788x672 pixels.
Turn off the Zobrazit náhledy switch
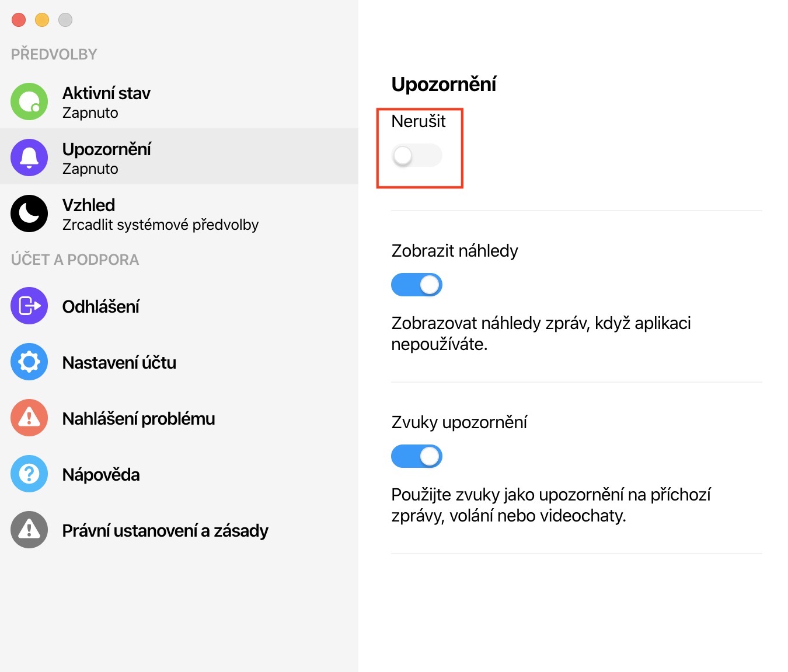tap(416, 285)
